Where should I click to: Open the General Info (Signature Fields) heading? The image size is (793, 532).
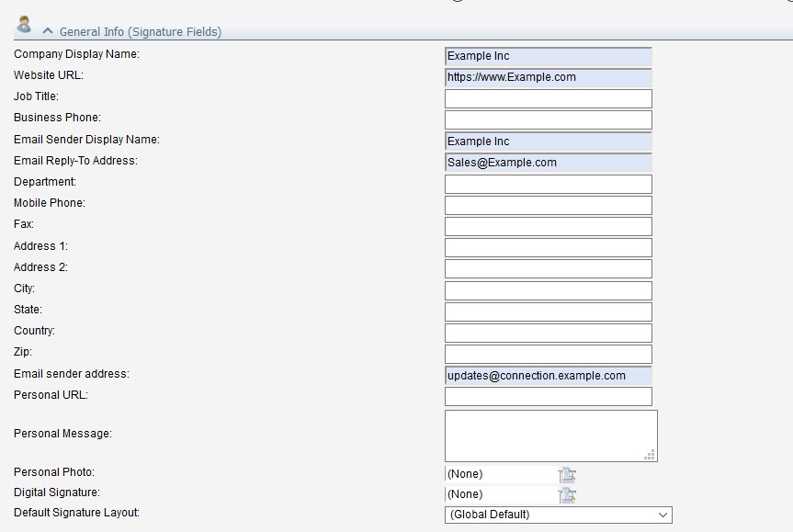pyautogui.click(x=141, y=32)
